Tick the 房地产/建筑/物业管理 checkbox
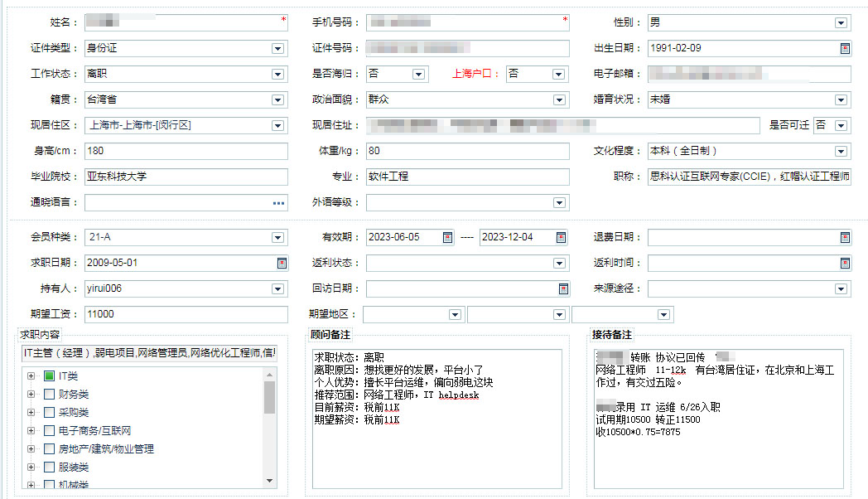Image resolution: width=868 pixels, height=499 pixels. point(49,449)
